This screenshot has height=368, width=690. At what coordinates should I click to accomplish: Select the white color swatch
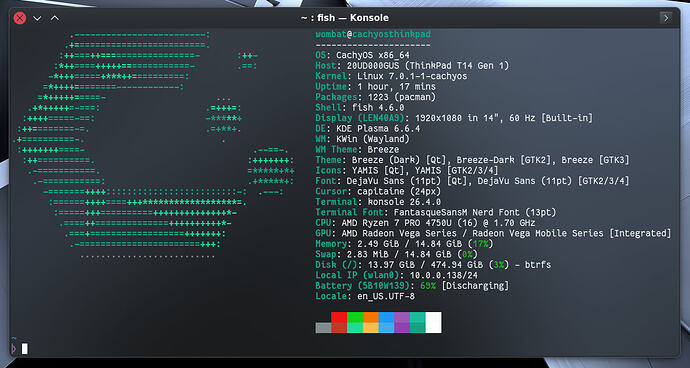tap(433, 323)
